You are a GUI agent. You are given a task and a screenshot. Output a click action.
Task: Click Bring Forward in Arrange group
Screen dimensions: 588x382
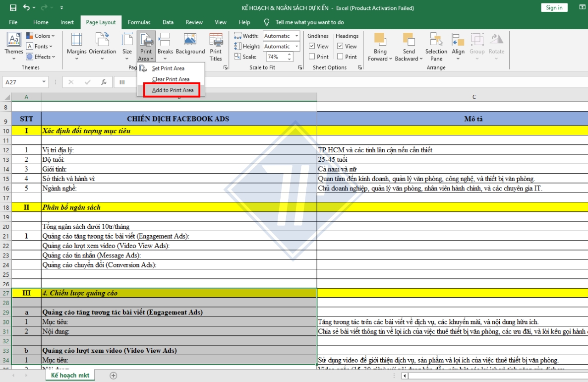tap(380, 46)
